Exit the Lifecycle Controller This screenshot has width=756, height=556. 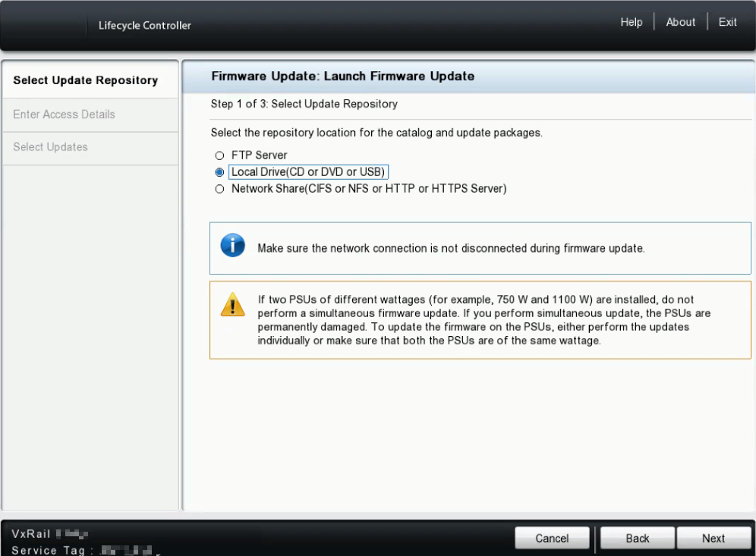[727, 22]
